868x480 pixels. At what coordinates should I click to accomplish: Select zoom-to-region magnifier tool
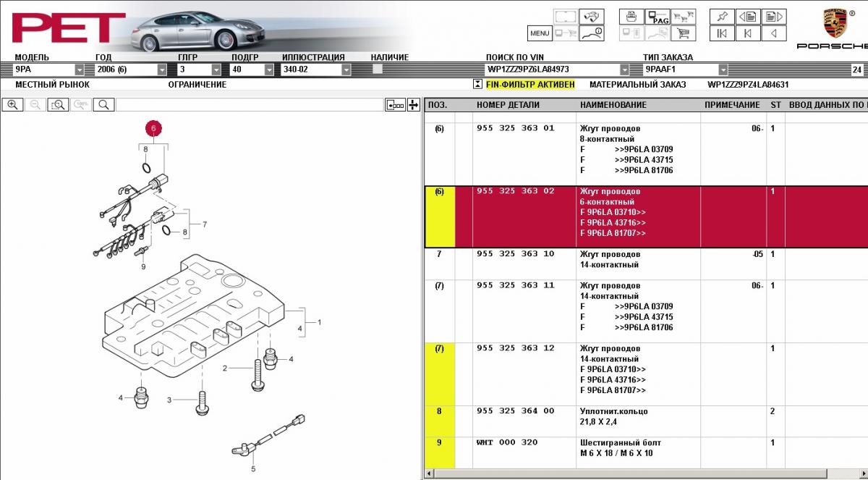coord(58,105)
